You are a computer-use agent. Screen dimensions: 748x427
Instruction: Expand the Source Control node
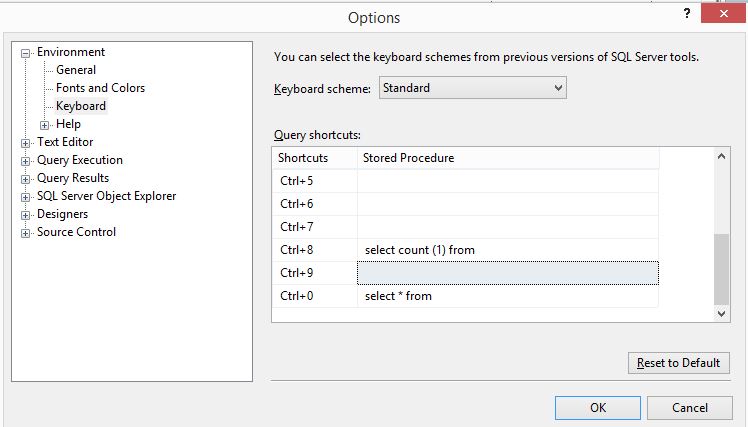[25, 233]
